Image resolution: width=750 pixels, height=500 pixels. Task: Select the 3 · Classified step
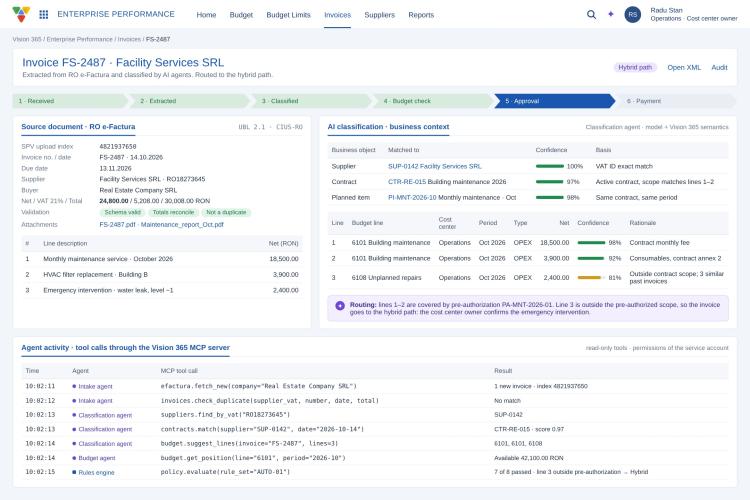point(314,101)
